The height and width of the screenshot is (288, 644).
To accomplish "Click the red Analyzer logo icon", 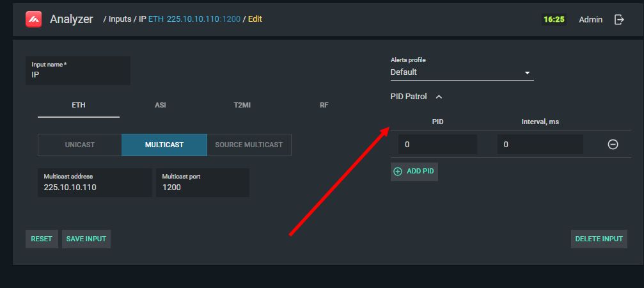I will [33, 19].
